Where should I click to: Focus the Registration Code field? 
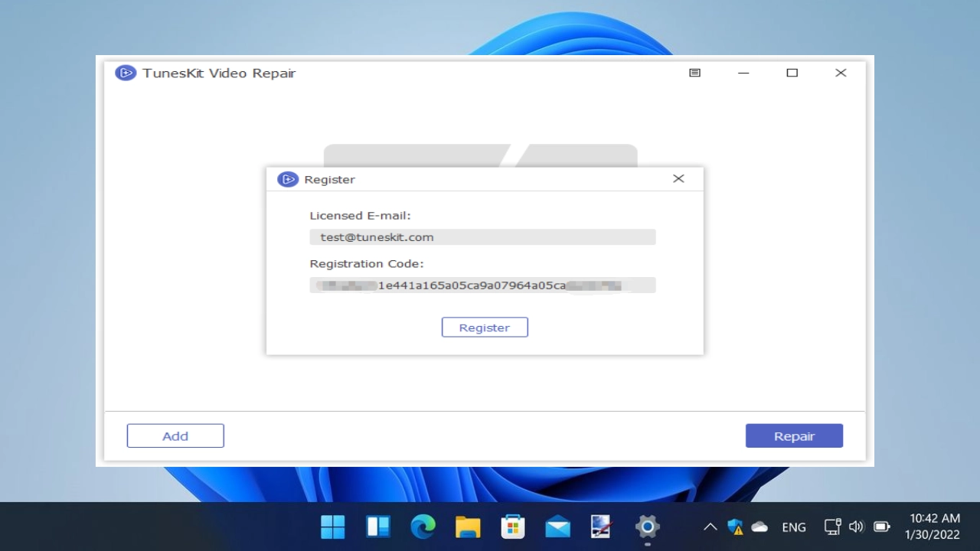[x=482, y=285]
